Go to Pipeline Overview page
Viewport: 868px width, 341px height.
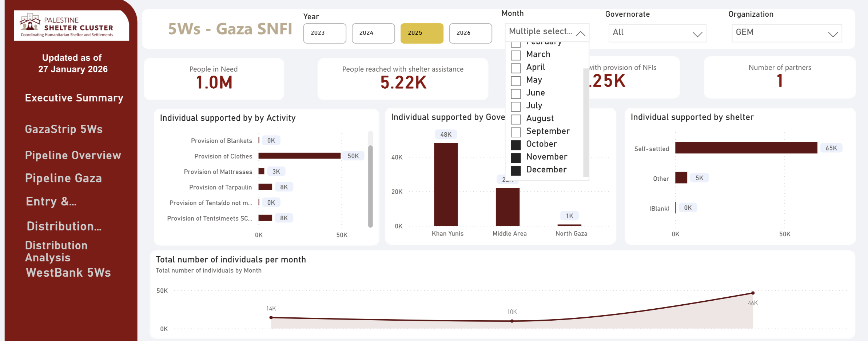(x=73, y=155)
